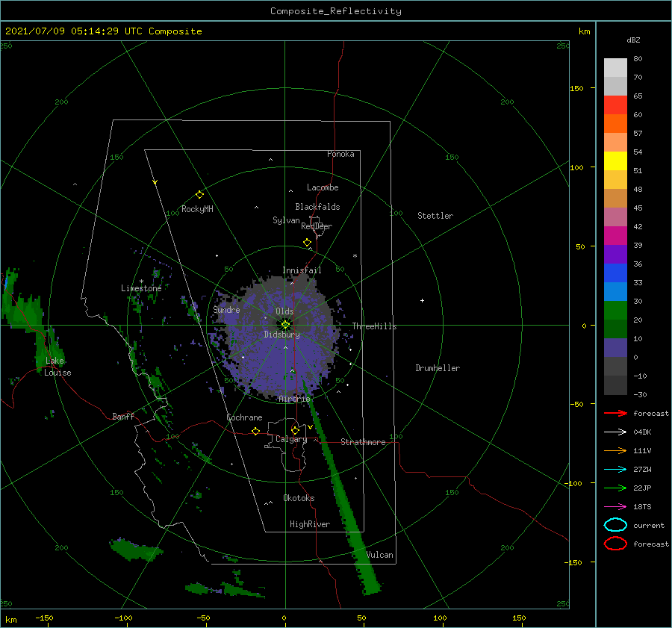Click the lightest gray 70-80 dBZ swatch
The height and width of the screenshot is (628, 672).
615,68
